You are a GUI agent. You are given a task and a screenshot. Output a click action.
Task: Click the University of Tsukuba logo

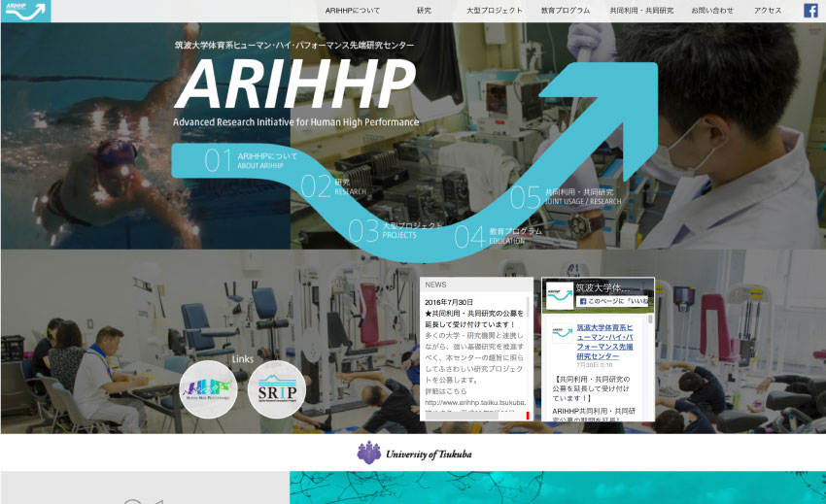pyautogui.click(x=414, y=453)
